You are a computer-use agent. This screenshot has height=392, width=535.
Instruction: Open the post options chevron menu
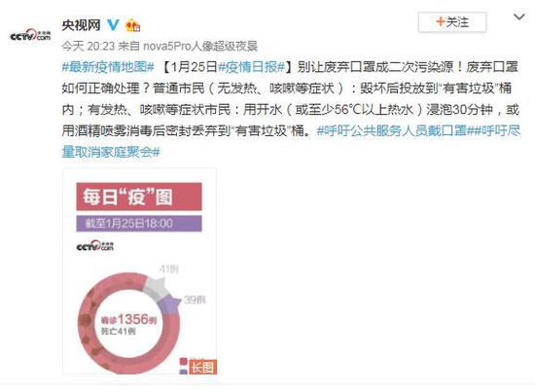519,17
